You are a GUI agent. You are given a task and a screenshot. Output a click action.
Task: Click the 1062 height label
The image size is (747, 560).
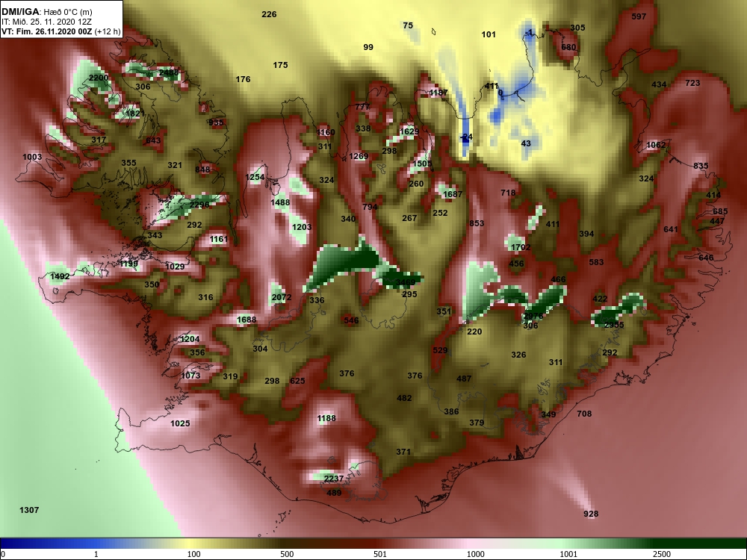656,146
